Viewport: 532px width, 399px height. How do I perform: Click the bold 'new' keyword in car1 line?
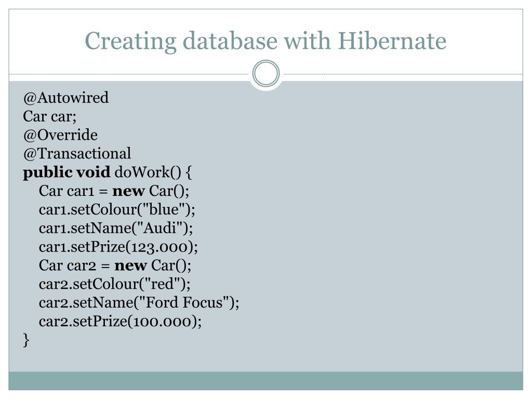click(x=129, y=191)
